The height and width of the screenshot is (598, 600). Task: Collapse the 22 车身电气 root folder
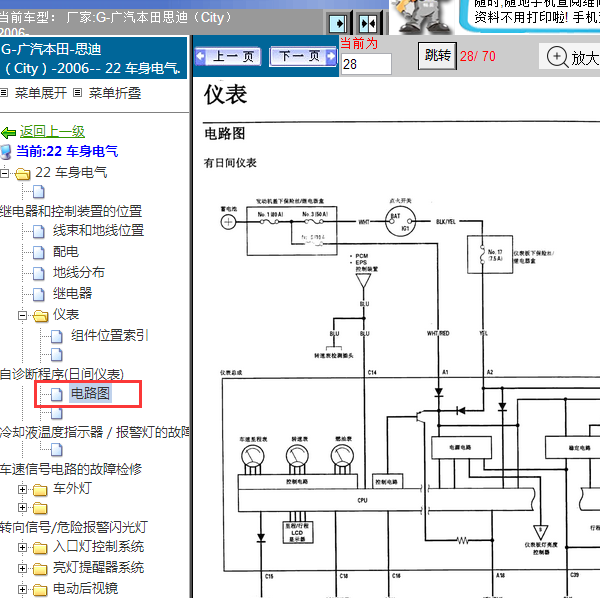tap(4, 173)
